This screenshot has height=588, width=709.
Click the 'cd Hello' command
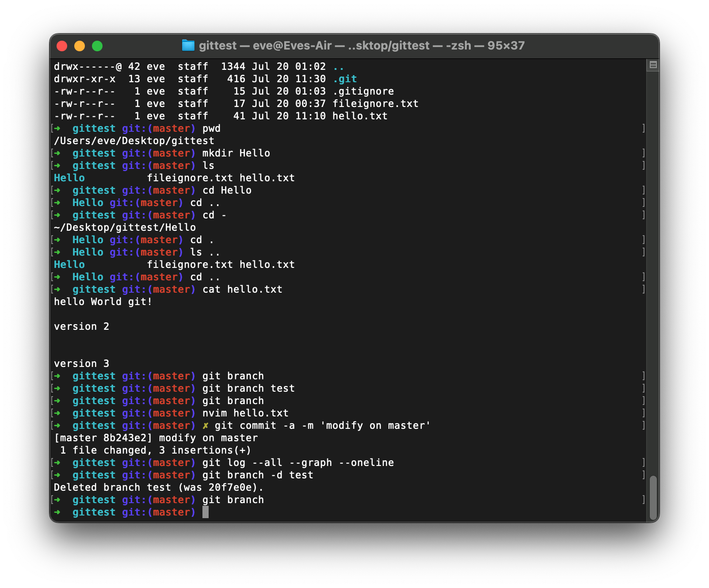227,190
